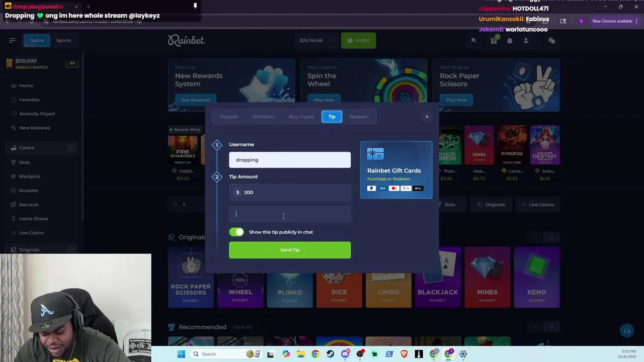Click the live support headset icon
Image resolution: width=644 pixels, height=362 pixels.
pyautogui.click(x=626, y=330)
